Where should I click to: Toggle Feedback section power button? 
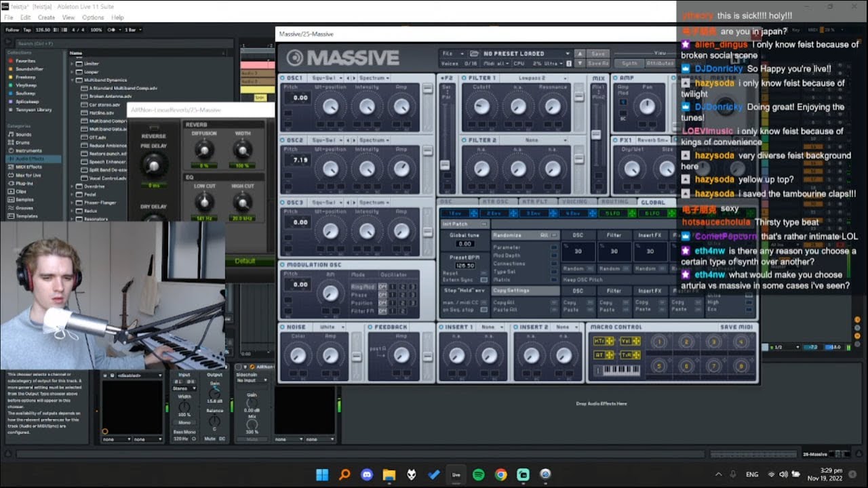371,327
